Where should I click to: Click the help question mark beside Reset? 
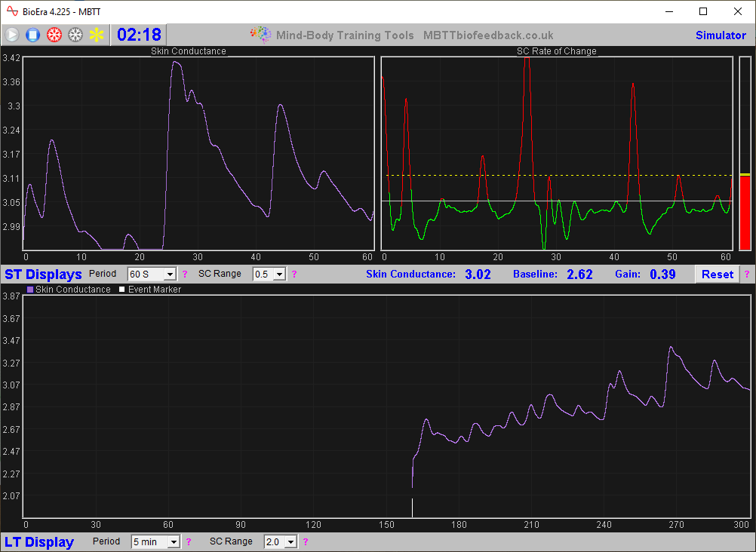pos(747,274)
